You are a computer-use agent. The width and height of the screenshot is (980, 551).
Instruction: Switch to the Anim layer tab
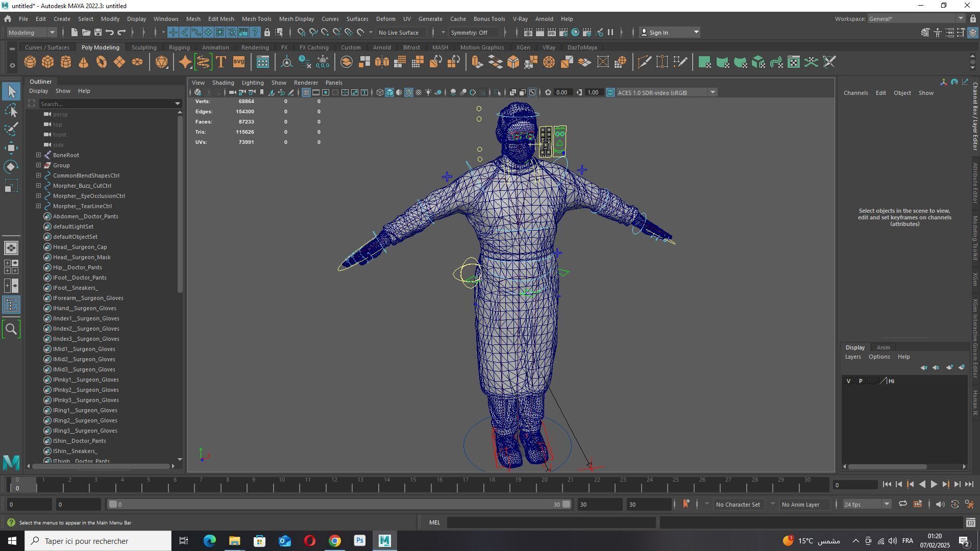click(x=883, y=347)
